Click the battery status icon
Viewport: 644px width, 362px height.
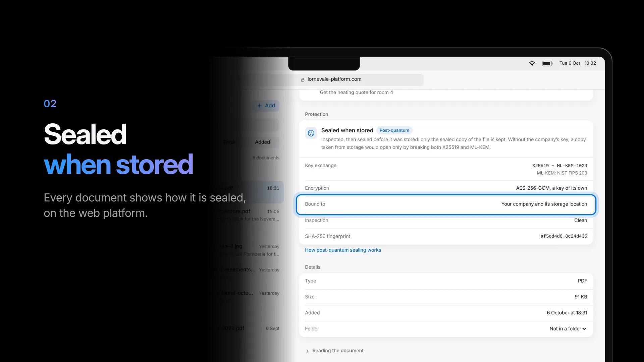pyautogui.click(x=547, y=63)
